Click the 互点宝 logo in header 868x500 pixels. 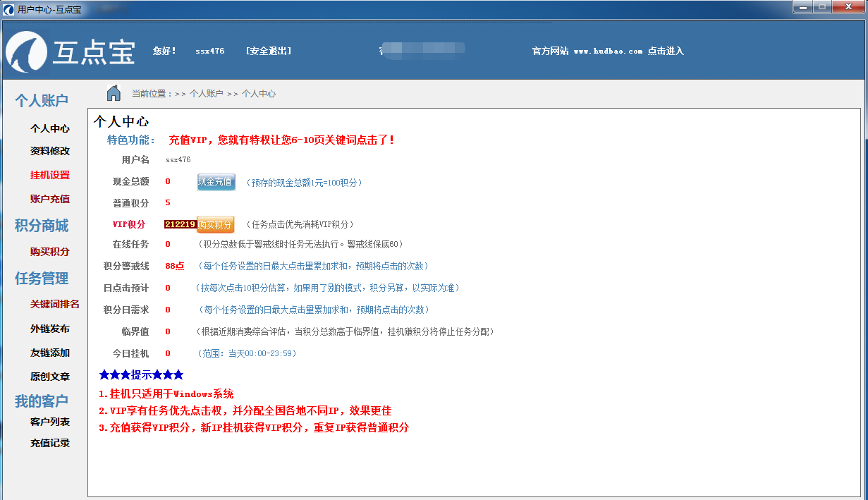click(x=71, y=51)
